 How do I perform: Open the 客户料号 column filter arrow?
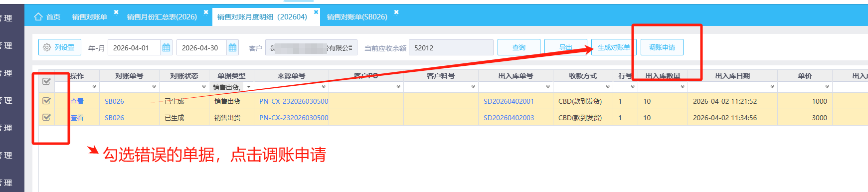pyautogui.click(x=473, y=87)
